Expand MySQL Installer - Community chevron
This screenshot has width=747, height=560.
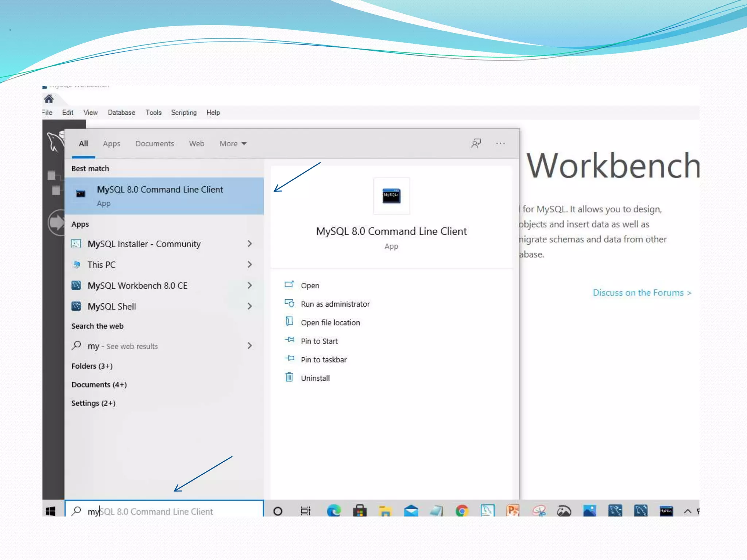pos(250,244)
